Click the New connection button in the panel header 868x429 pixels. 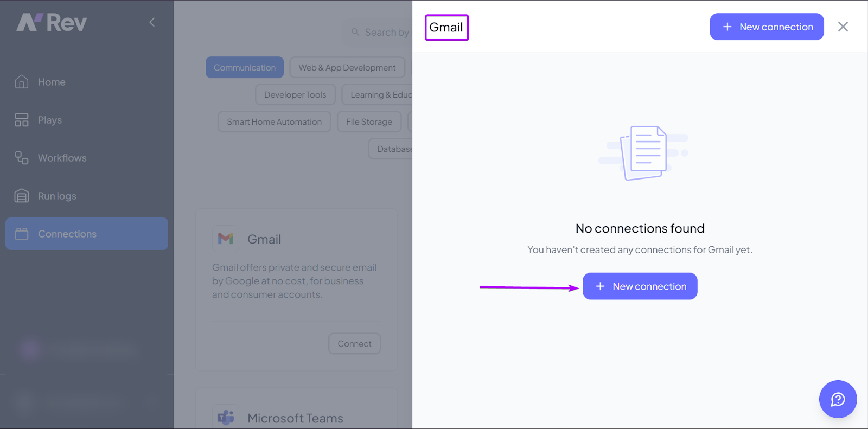(767, 27)
